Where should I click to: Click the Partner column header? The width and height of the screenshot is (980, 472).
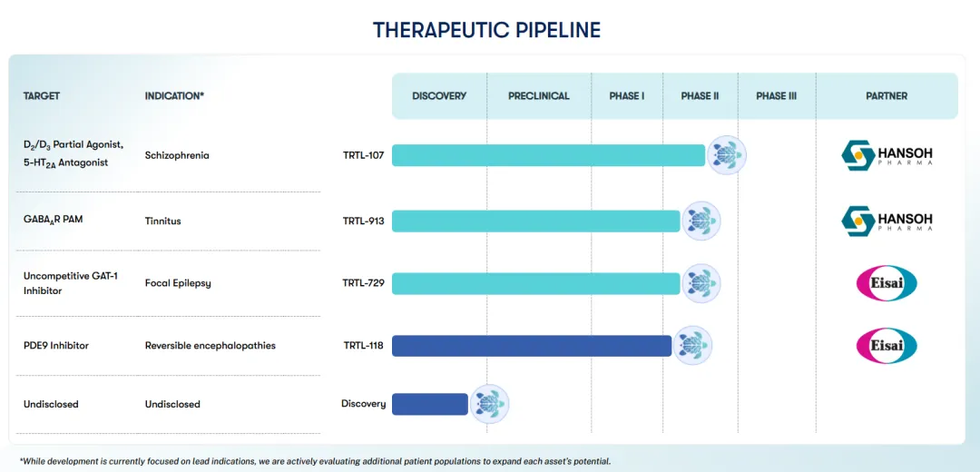click(x=887, y=96)
